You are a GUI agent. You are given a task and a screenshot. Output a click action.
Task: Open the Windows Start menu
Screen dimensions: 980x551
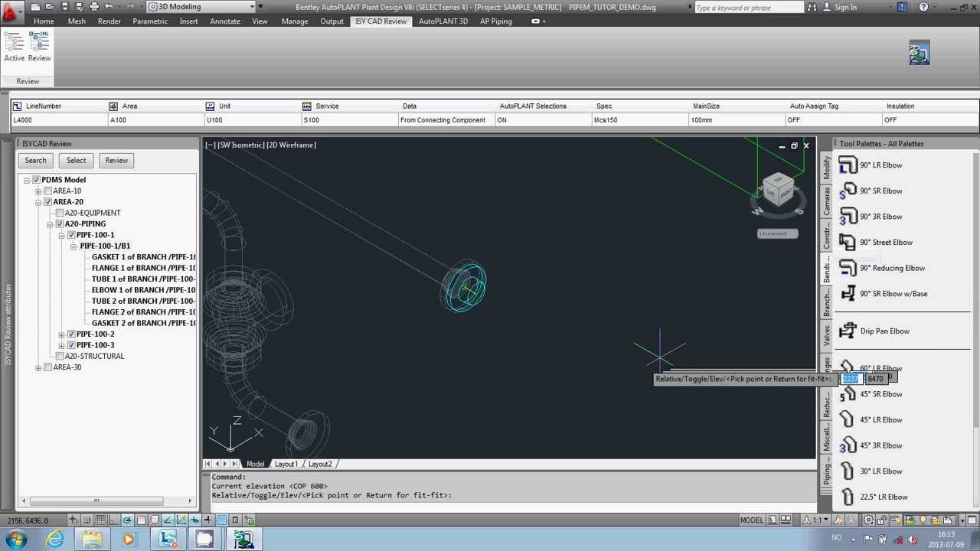click(15, 540)
